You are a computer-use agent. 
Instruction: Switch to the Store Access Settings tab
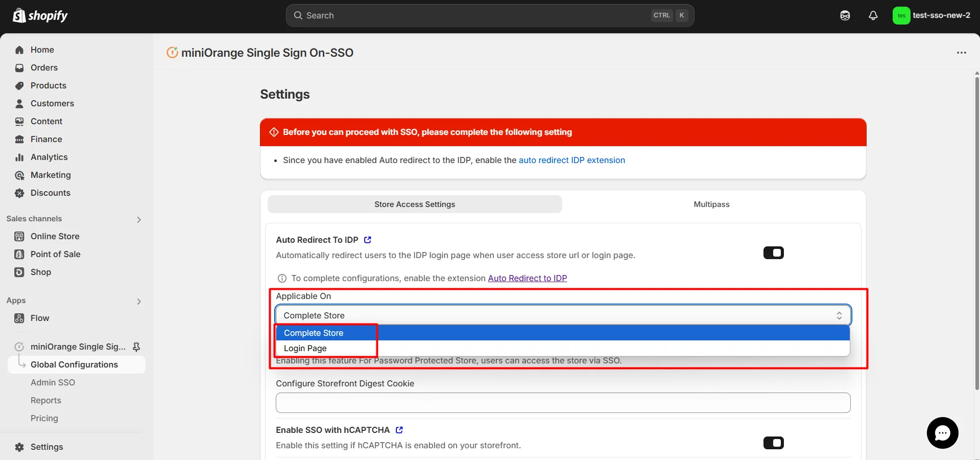click(415, 204)
